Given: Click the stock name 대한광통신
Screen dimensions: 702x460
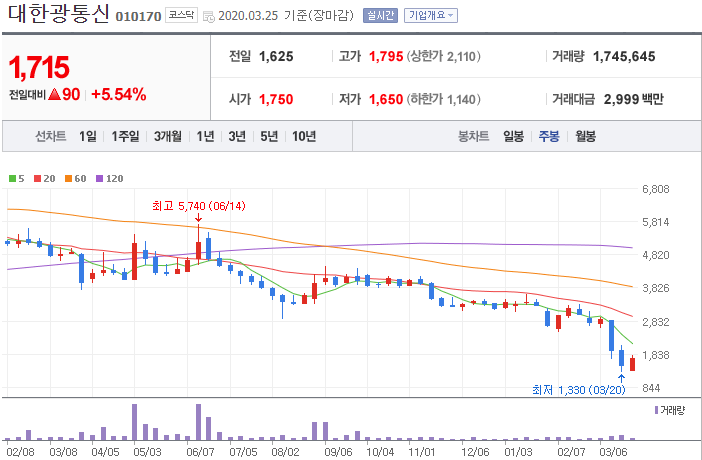Looking at the screenshot, I should [x=59, y=14].
